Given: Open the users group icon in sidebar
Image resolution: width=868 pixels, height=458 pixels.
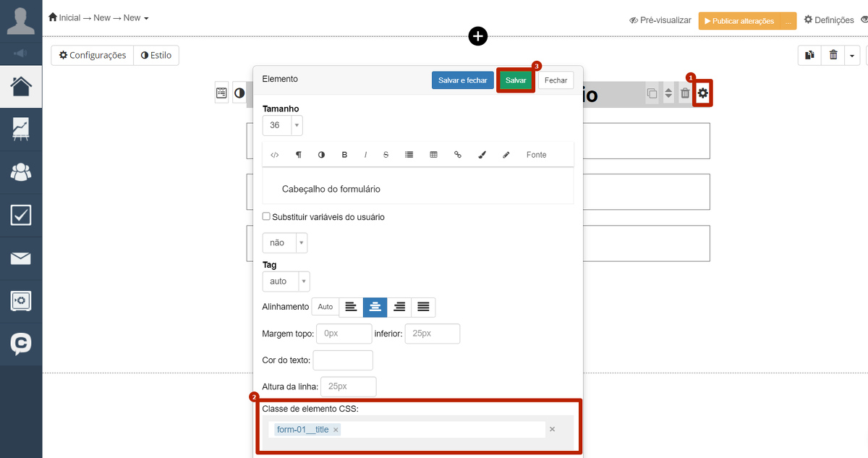Looking at the screenshot, I should click(21, 172).
